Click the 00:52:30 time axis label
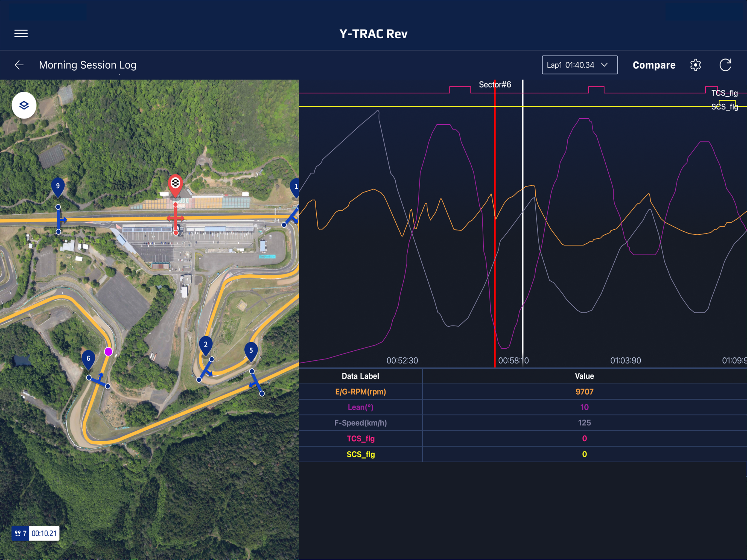The width and height of the screenshot is (747, 560). [402, 360]
